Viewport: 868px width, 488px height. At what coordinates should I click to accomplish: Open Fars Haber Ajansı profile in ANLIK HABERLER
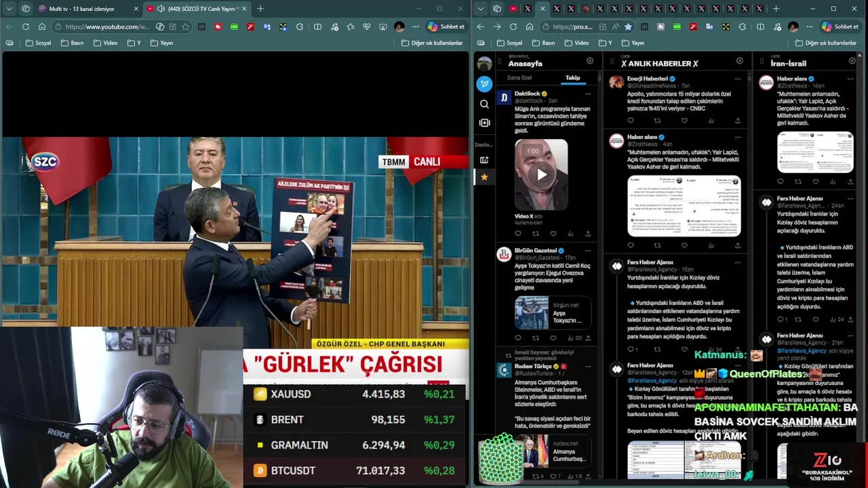[x=650, y=262]
